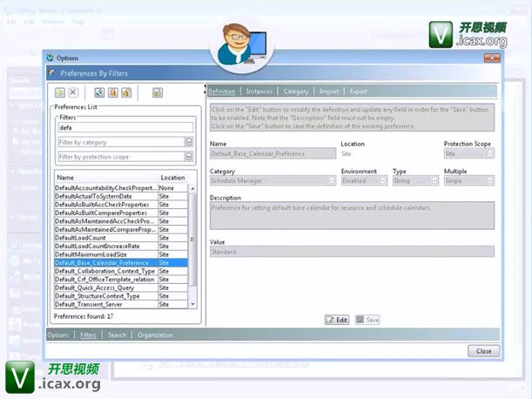
Task: Open the Filter by protection scope dropdown
Action: (x=189, y=157)
